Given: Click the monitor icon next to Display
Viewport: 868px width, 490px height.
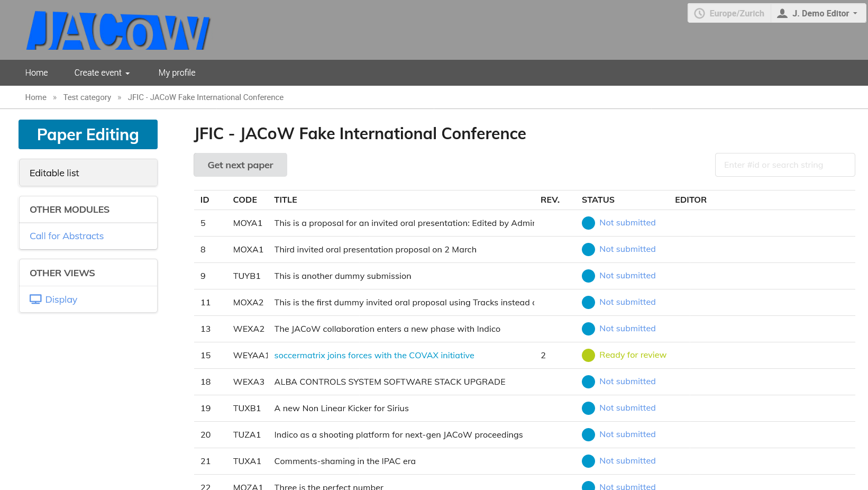Looking at the screenshot, I should (x=35, y=300).
